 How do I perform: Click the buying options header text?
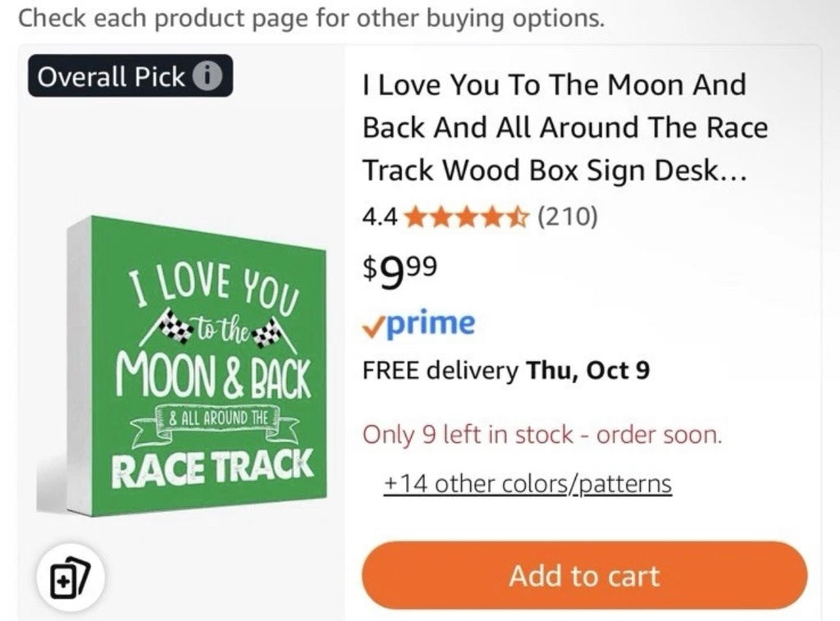tap(304, 17)
